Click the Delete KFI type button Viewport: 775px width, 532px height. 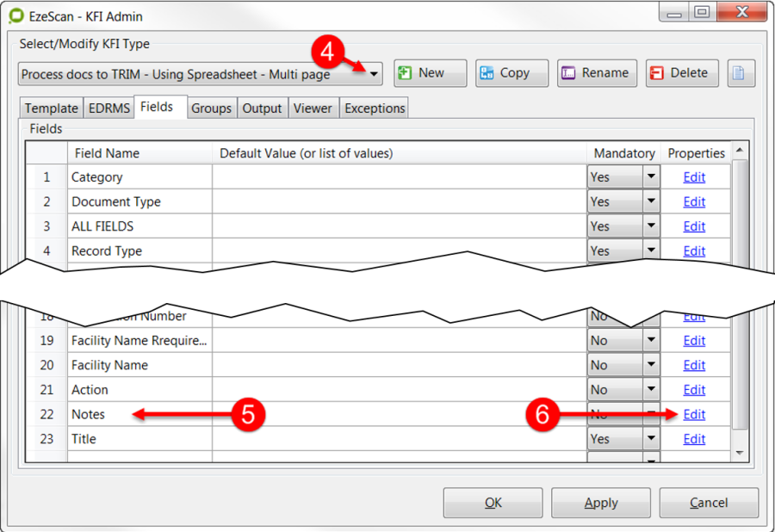(680, 73)
